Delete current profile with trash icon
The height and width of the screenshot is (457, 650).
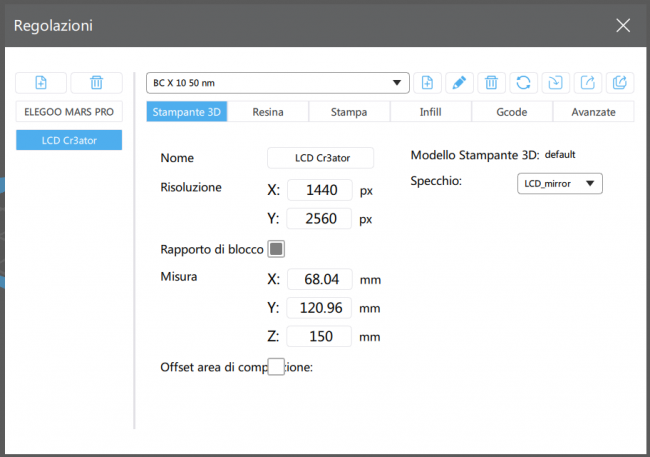(490, 82)
